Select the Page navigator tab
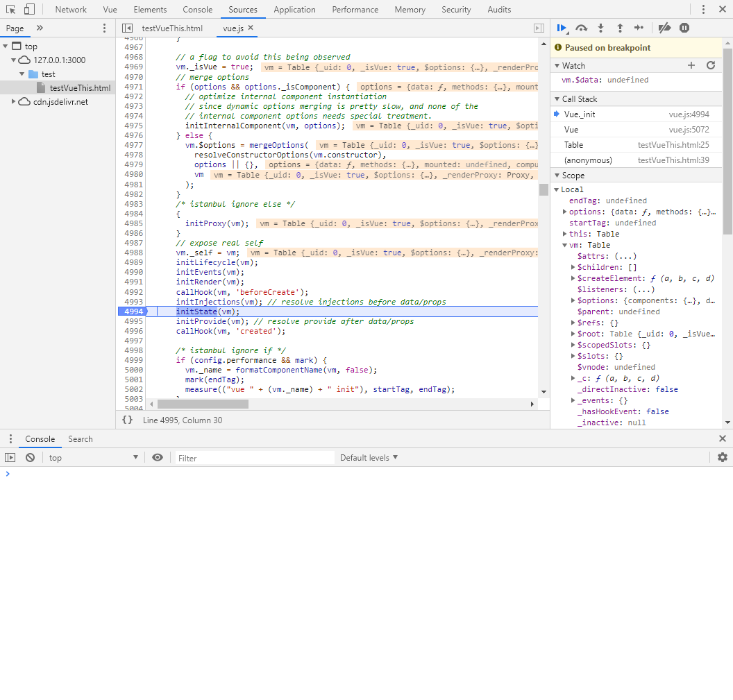This screenshot has width=733, height=700. point(15,28)
